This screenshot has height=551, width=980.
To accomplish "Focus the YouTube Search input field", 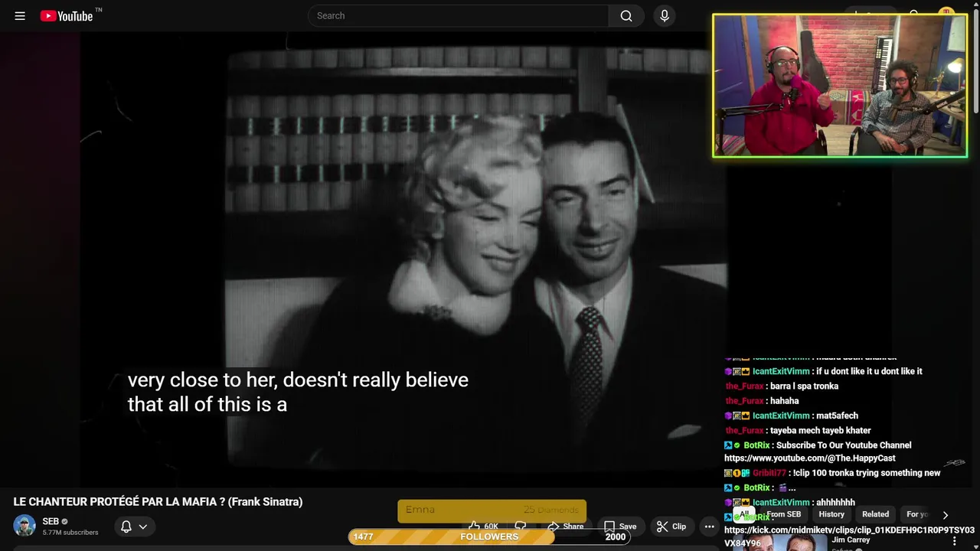I will pyautogui.click(x=458, y=16).
